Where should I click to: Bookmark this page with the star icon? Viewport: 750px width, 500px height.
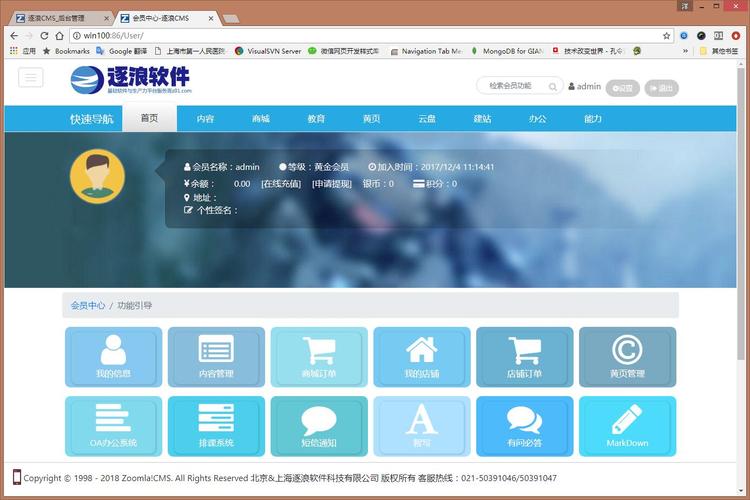pyautogui.click(x=666, y=35)
